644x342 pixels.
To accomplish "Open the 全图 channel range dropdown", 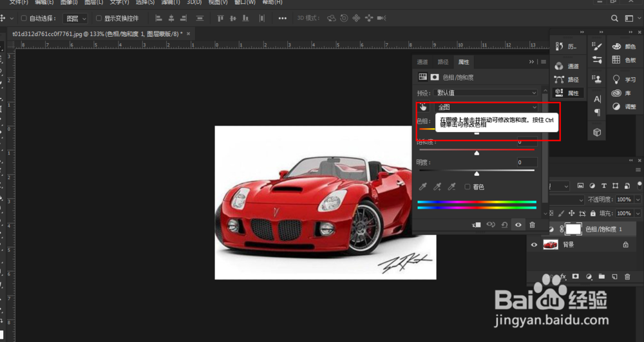I will tap(486, 107).
